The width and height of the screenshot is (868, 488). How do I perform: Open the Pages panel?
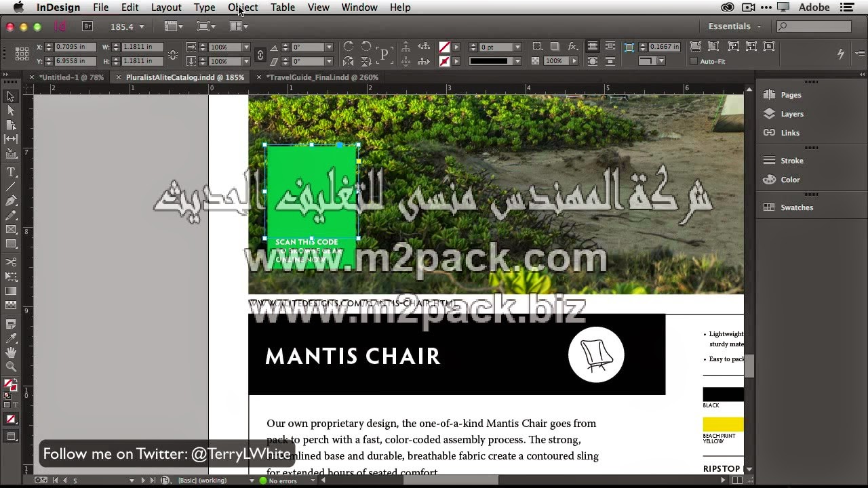[791, 95]
